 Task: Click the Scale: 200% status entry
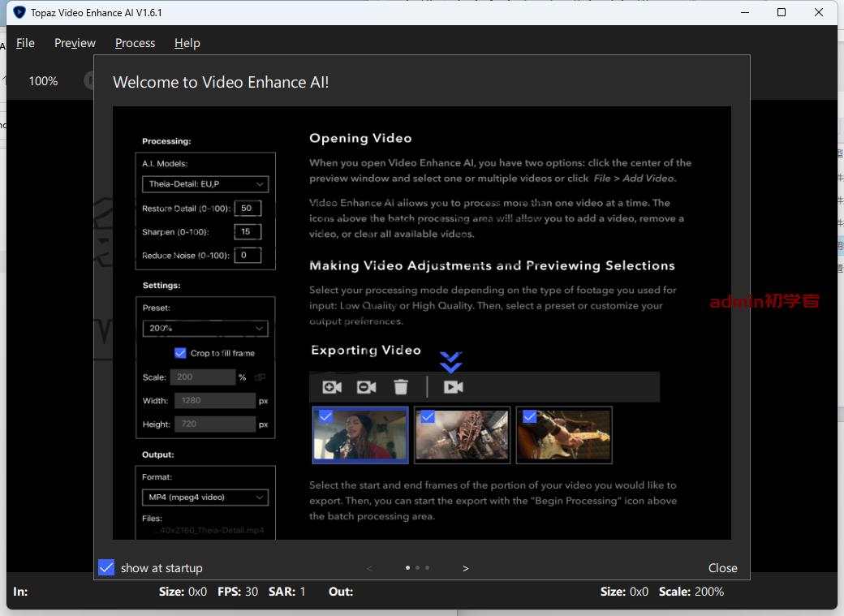click(x=691, y=592)
